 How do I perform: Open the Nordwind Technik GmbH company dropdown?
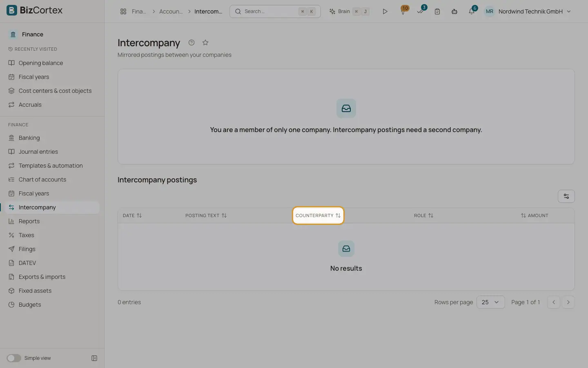(535, 11)
